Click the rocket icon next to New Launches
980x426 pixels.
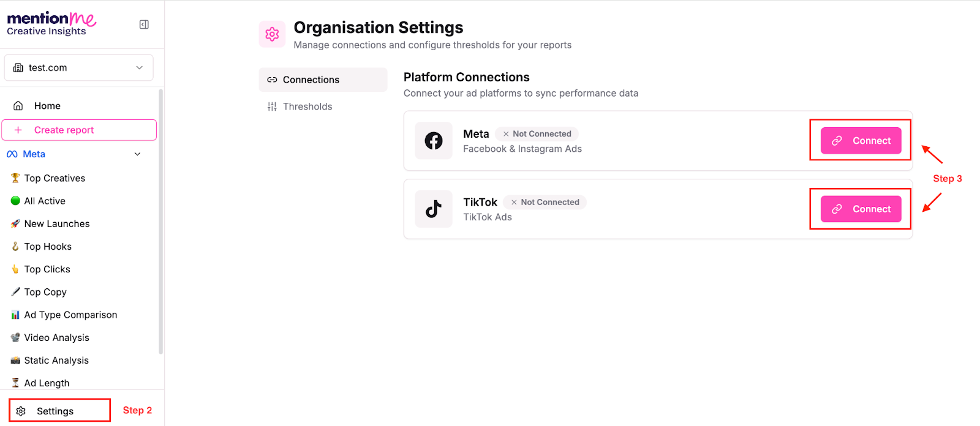[15, 223]
